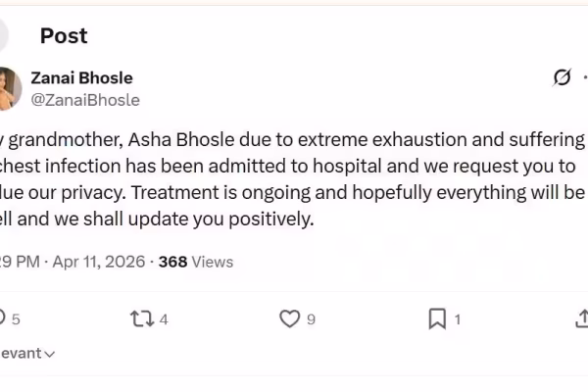Click the Zanai Bhosle display name

pyautogui.click(x=82, y=78)
